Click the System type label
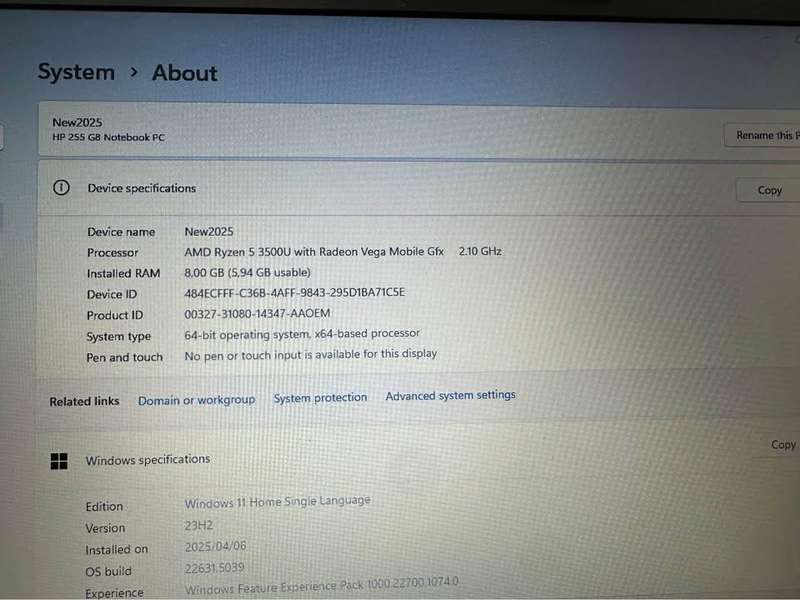The height and width of the screenshot is (600, 800). coord(118,337)
